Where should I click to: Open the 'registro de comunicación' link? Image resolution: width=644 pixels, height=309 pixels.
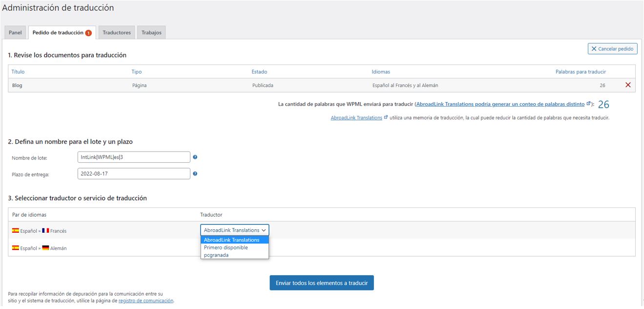[x=145, y=301]
